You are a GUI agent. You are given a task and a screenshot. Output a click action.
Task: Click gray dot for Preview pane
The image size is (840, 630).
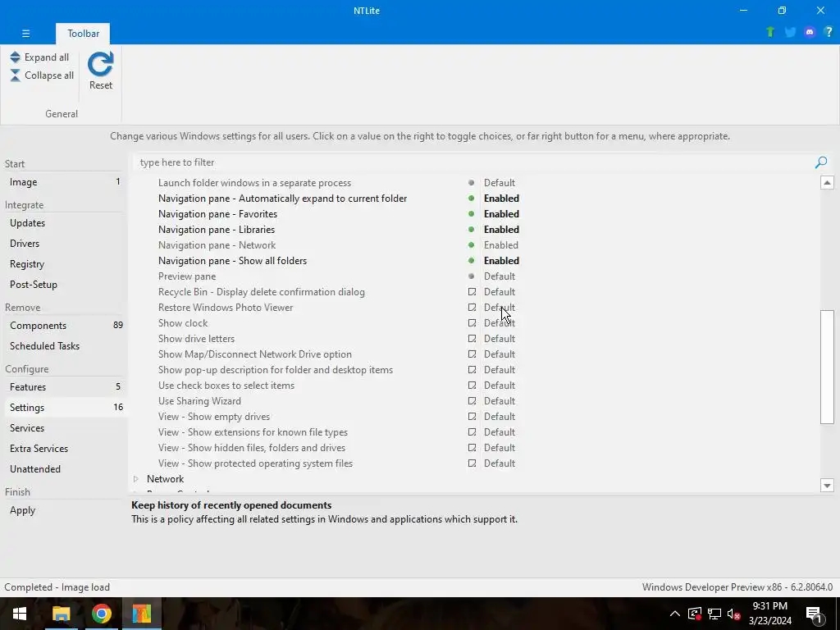(472, 276)
